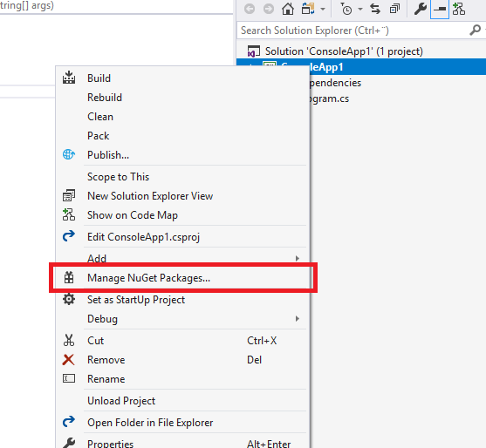Click the Home icon in Solution Explorer toolbar
486x448 pixels.
(x=288, y=9)
